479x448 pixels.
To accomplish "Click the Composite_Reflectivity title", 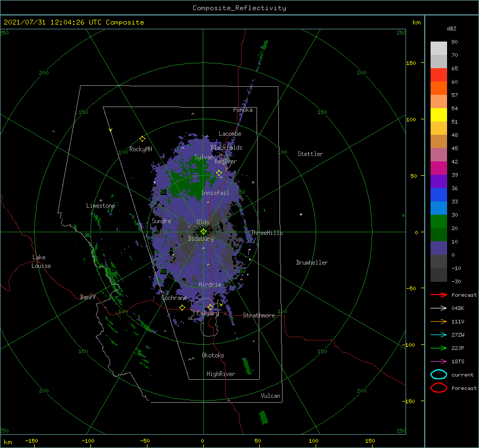I will (x=240, y=8).
